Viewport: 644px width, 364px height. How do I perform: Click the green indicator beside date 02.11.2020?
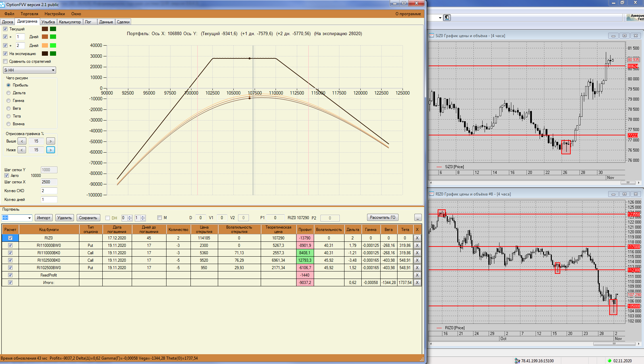click(x=610, y=361)
